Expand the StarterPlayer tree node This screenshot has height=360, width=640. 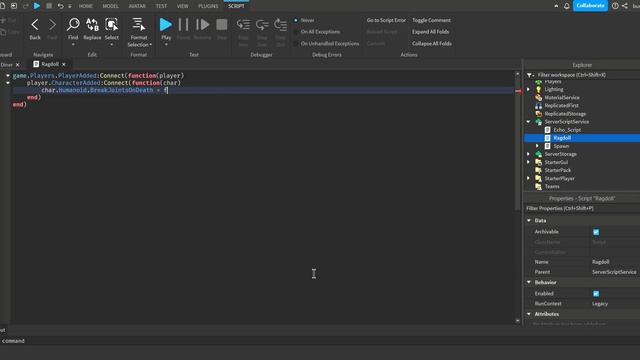click(x=529, y=178)
